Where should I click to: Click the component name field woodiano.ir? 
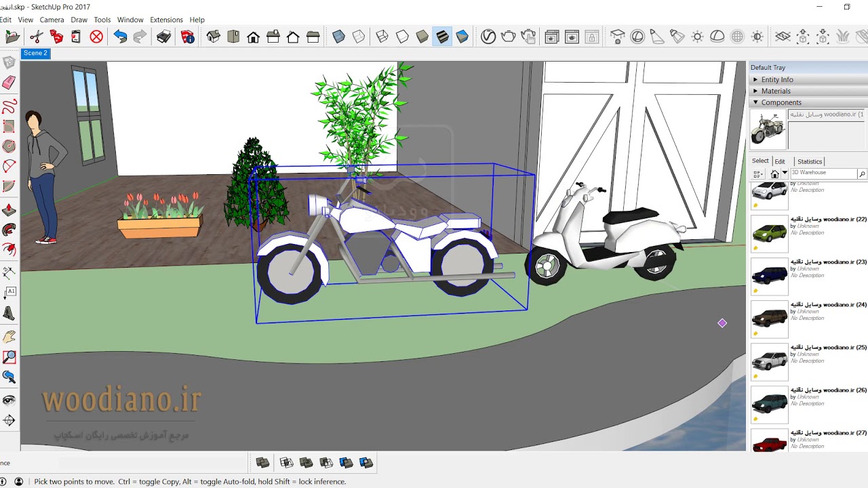tap(827, 115)
